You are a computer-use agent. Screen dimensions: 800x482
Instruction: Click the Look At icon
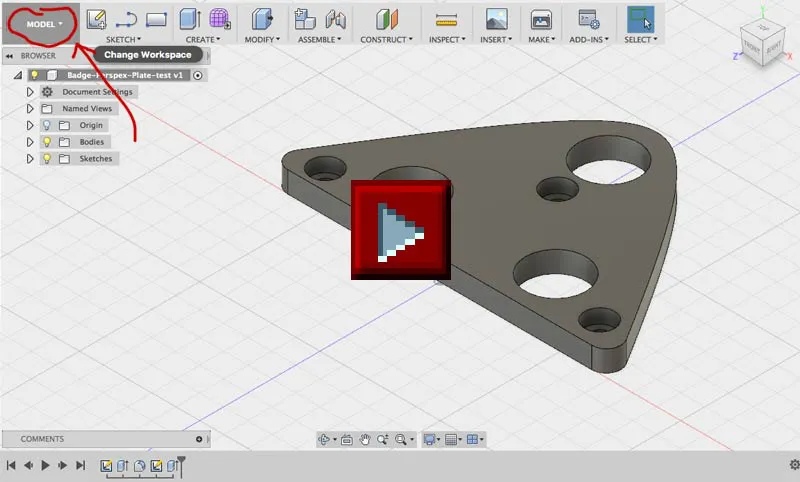point(346,439)
